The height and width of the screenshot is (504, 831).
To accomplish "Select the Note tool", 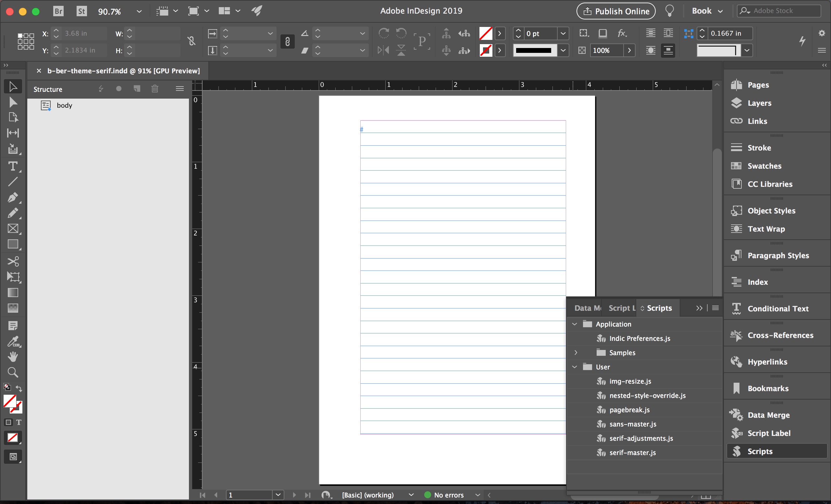I will [x=13, y=325].
